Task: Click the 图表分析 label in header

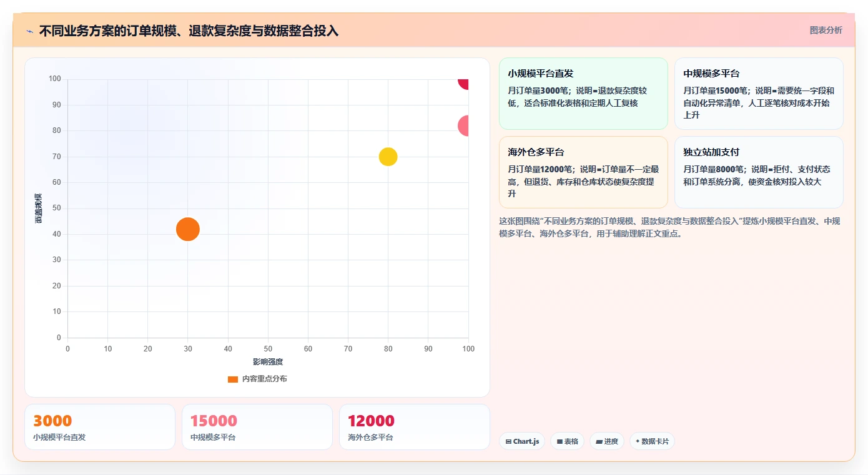Action: [x=826, y=30]
